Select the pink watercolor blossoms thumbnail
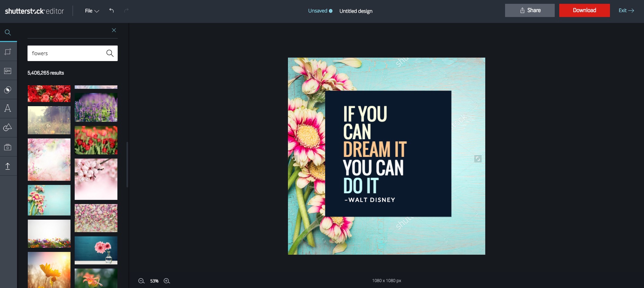The width and height of the screenshot is (644, 288). [x=49, y=160]
